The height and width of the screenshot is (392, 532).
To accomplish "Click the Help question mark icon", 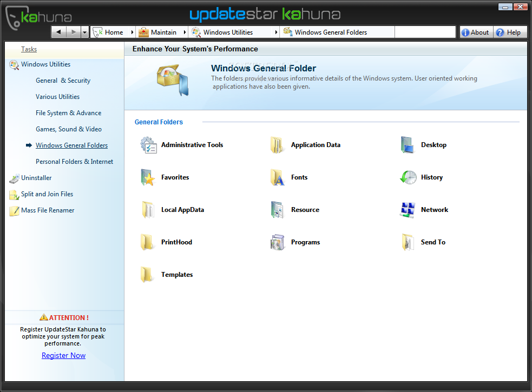I will pos(500,32).
